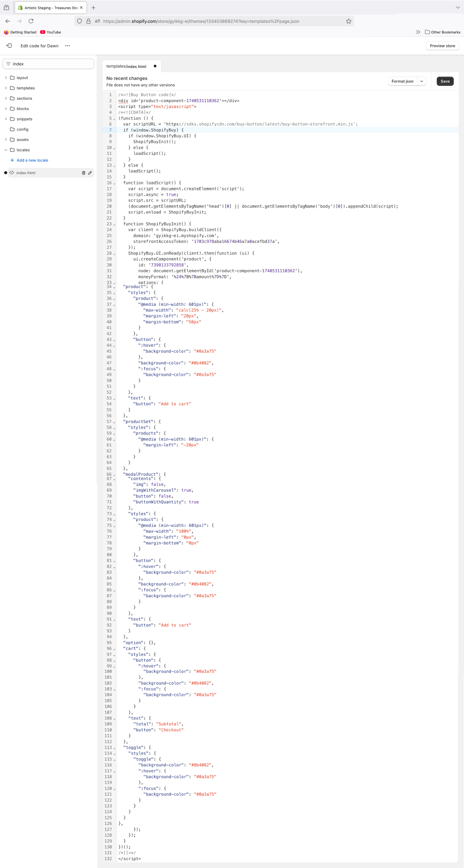This screenshot has height=868, width=464.
Task: Fold the "cart" block at line 96
Action: coord(114,649)
